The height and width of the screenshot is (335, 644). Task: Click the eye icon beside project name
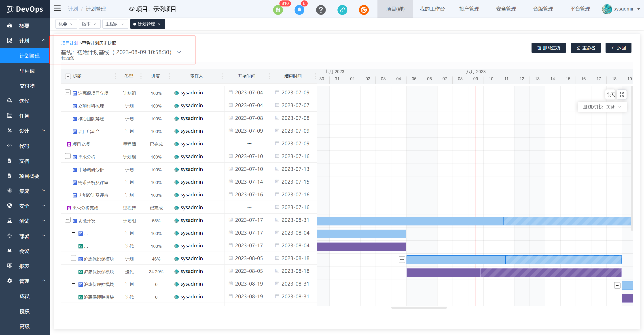pos(131,9)
